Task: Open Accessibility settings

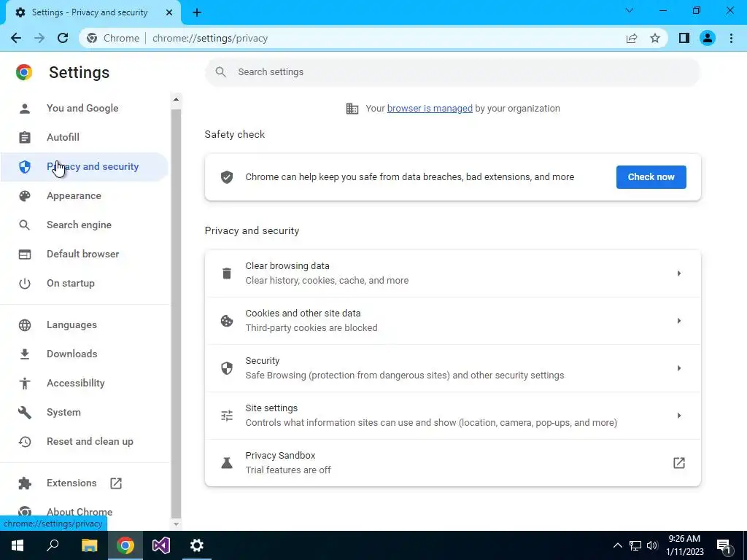Action: pyautogui.click(x=85, y=384)
